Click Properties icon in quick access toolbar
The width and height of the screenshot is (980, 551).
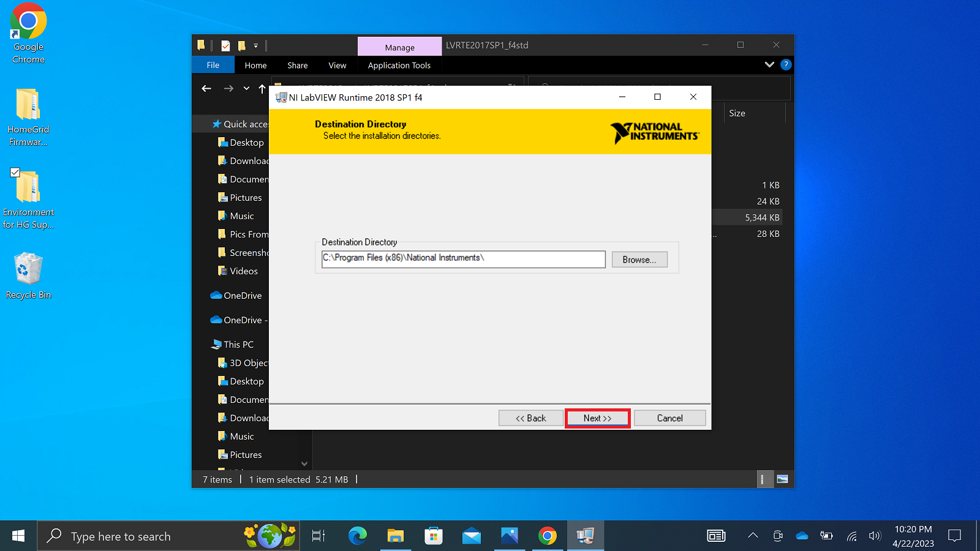click(225, 45)
